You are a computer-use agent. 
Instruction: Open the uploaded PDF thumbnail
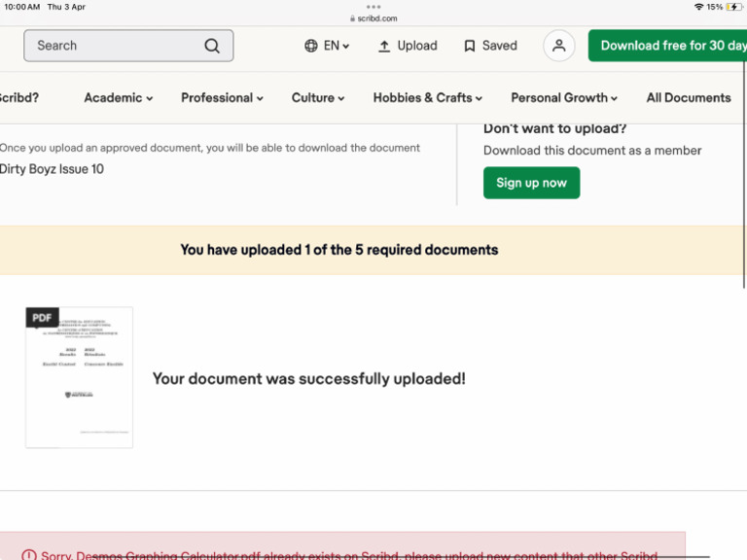pos(79,377)
